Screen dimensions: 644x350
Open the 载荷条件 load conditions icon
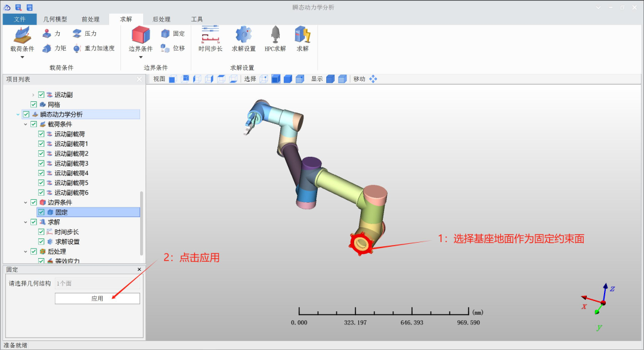22,35
